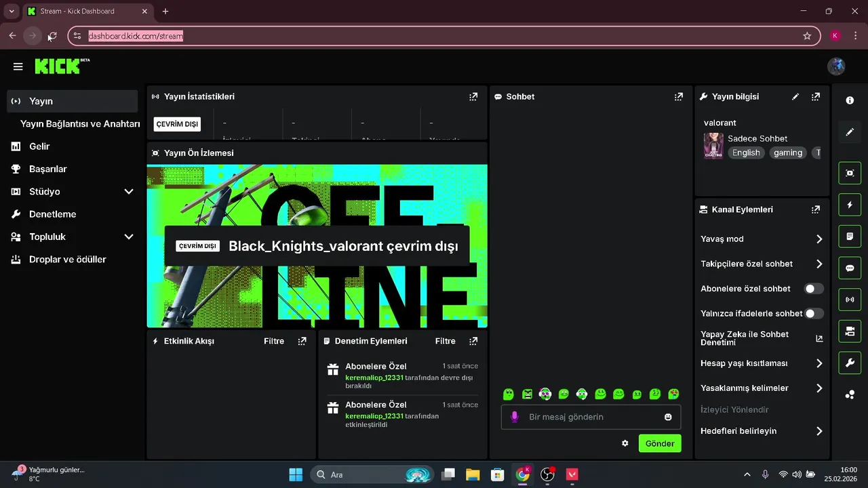Click the Just Chatting category thumbnail
The image size is (868, 488).
tap(713, 146)
